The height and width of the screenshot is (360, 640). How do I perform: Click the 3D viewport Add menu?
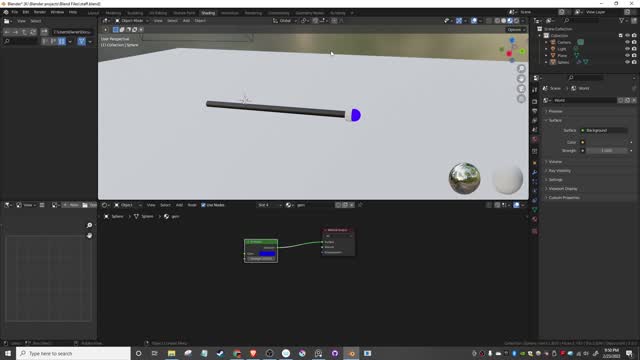click(186, 20)
